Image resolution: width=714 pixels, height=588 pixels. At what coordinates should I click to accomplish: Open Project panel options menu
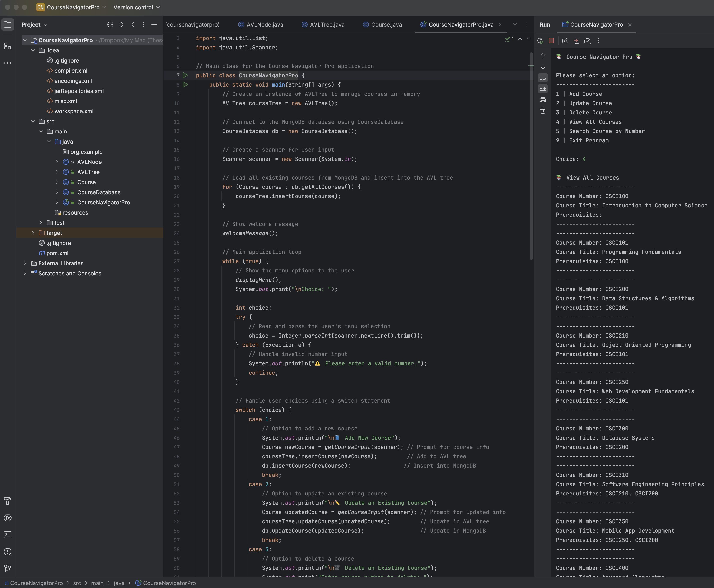click(x=143, y=25)
